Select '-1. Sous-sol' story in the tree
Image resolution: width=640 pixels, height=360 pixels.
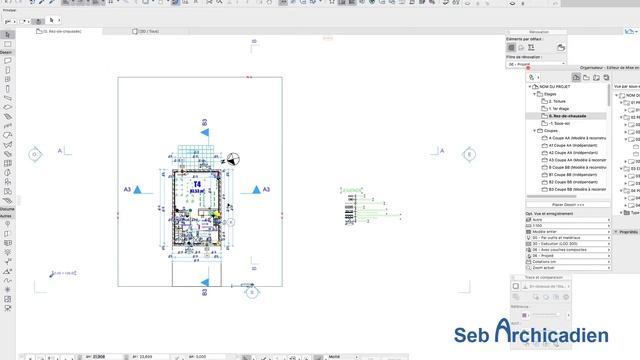point(559,123)
